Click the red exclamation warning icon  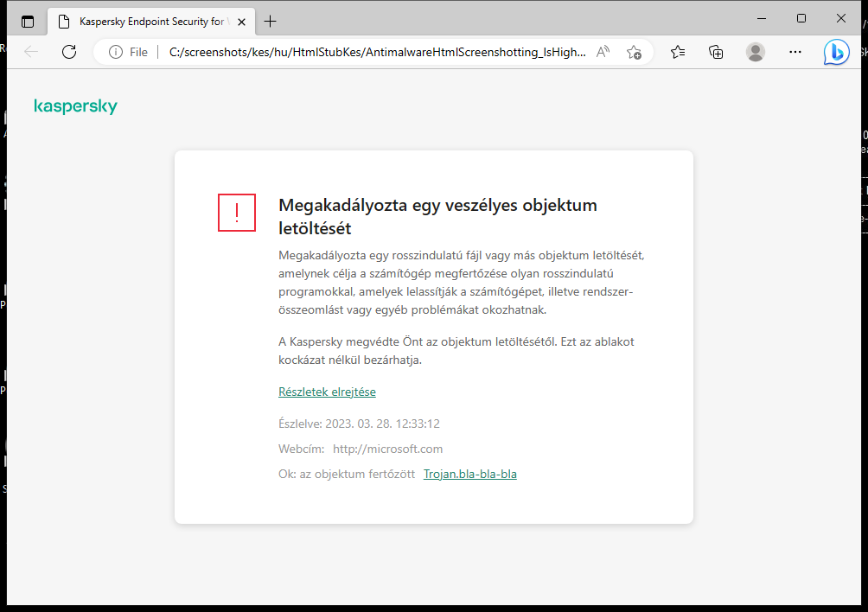pos(237,213)
